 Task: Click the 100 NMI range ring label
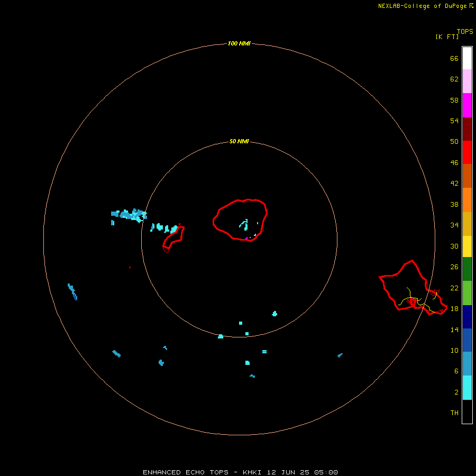239,43
